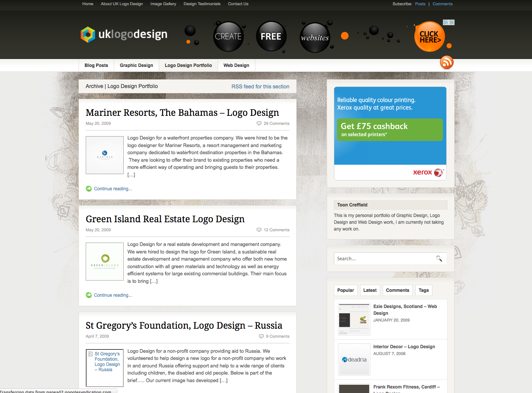Viewport: 532px width, 393px height.
Task: Click comment bubble icon beside 29 Comments
Action: pos(259,123)
